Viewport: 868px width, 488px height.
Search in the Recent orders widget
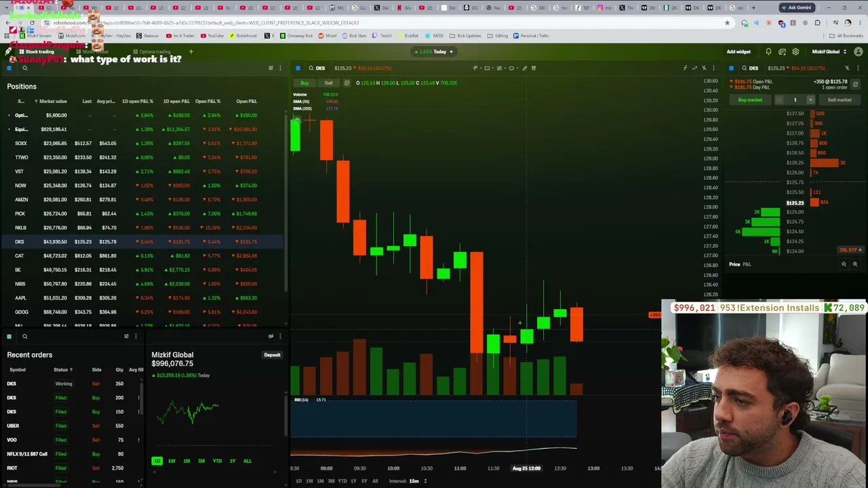24,336
